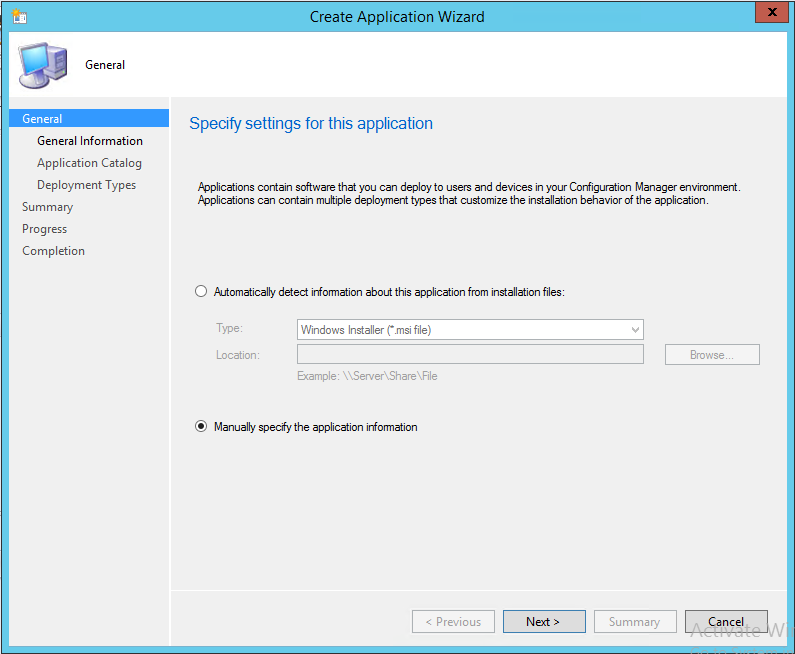795x654 pixels.
Task: Select the Progress step in the sidebar
Action: pyautogui.click(x=45, y=229)
